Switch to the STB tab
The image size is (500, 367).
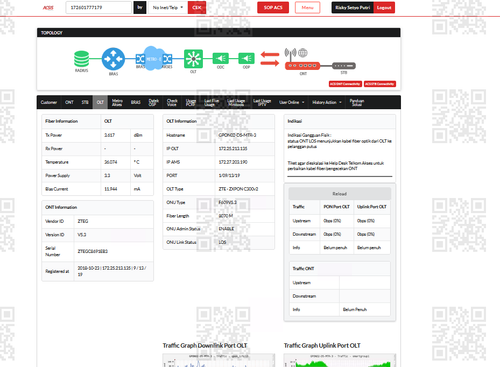[85, 102]
